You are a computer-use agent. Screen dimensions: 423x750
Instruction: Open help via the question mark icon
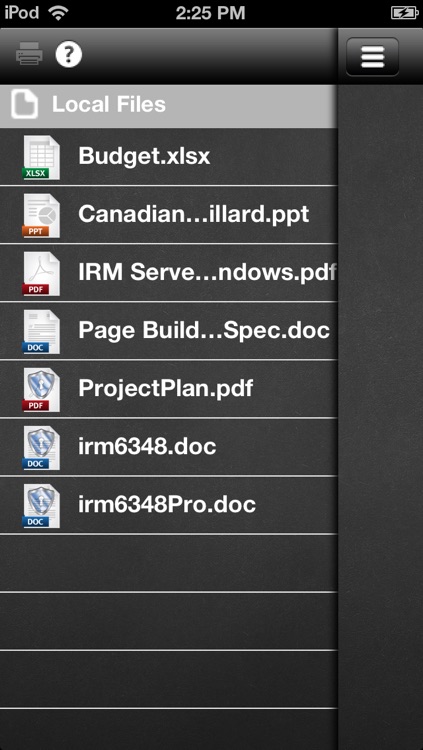(x=68, y=54)
